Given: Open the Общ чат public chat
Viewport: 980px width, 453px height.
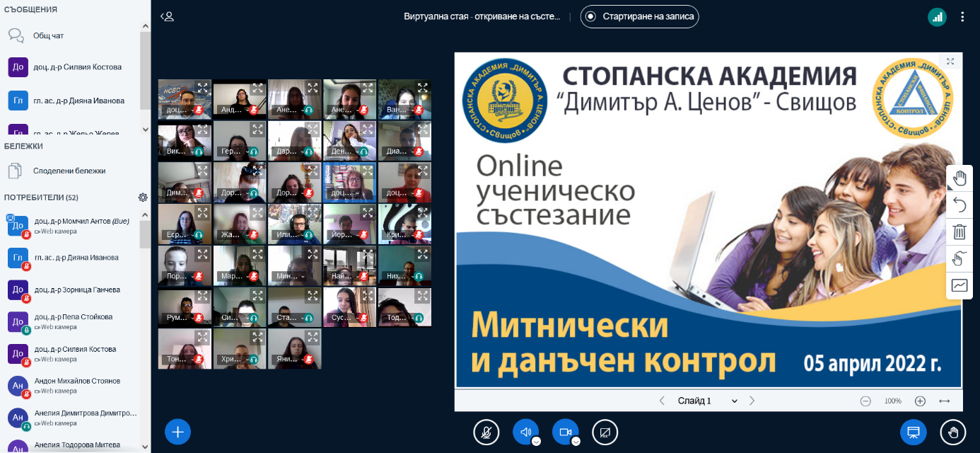Looking at the screenshot, I should point(49,35).
